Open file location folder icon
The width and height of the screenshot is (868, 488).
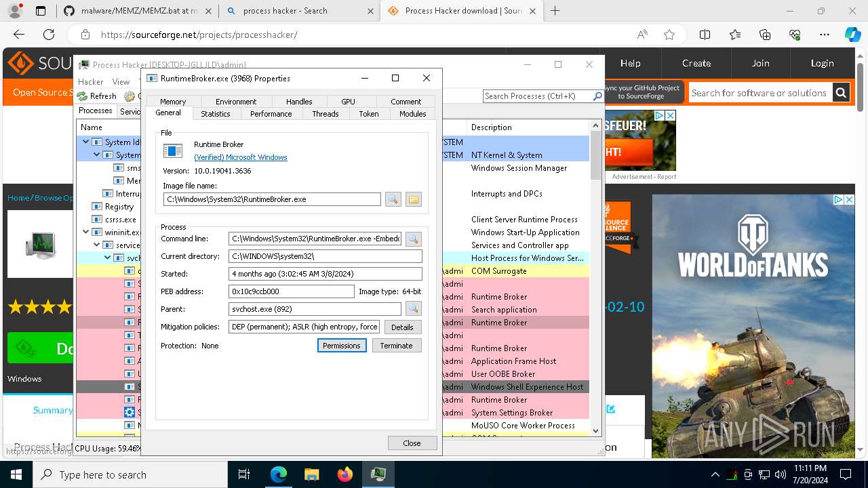[x=414, y=199]
